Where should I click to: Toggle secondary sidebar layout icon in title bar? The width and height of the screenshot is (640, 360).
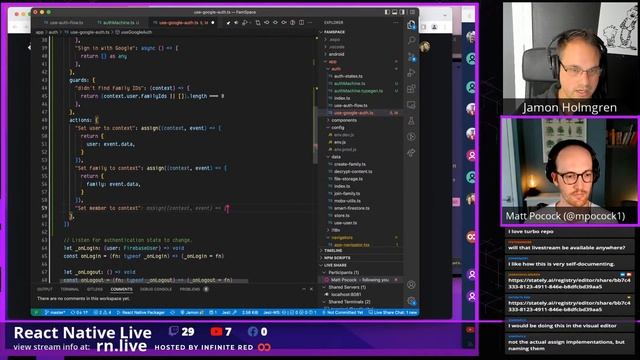(x=403, y=12)
